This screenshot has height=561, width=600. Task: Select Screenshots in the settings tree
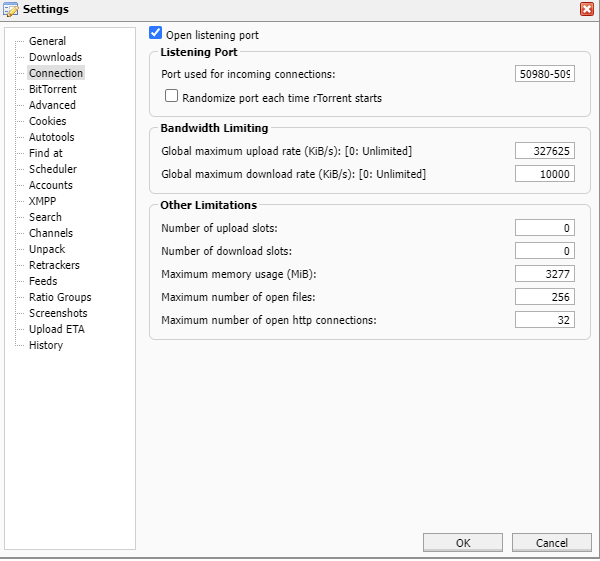coord(58,313)
